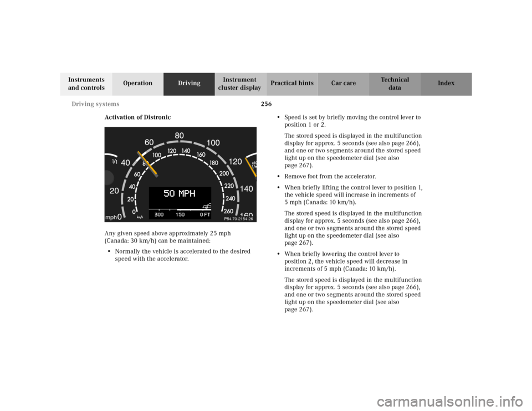The height and width of the screenshot is (411, 532).
Task: Open the Instrument cluster display tab
Action: tap(241, 84)
